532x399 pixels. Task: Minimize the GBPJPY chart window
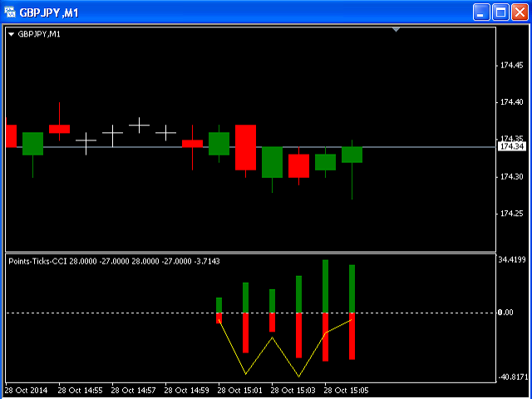(x=481, y=13)
